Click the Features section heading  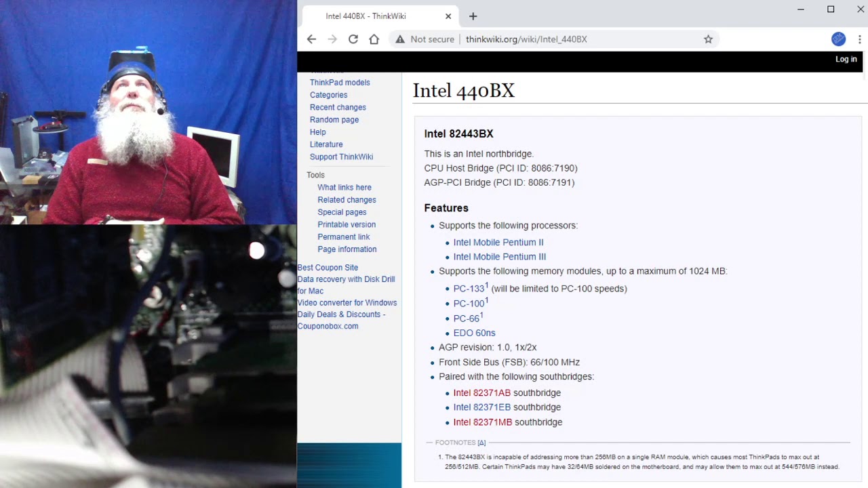click(x=446, y=208)
